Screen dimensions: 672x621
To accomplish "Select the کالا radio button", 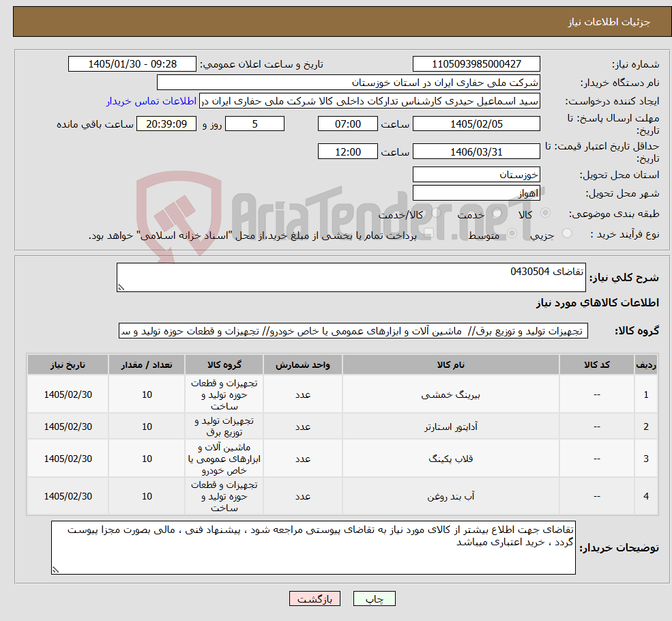I will [546, 212].
